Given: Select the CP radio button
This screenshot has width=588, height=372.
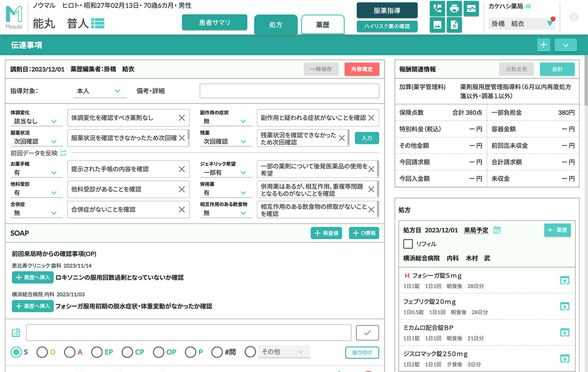Looking at the screenshot, I should 127,352.
